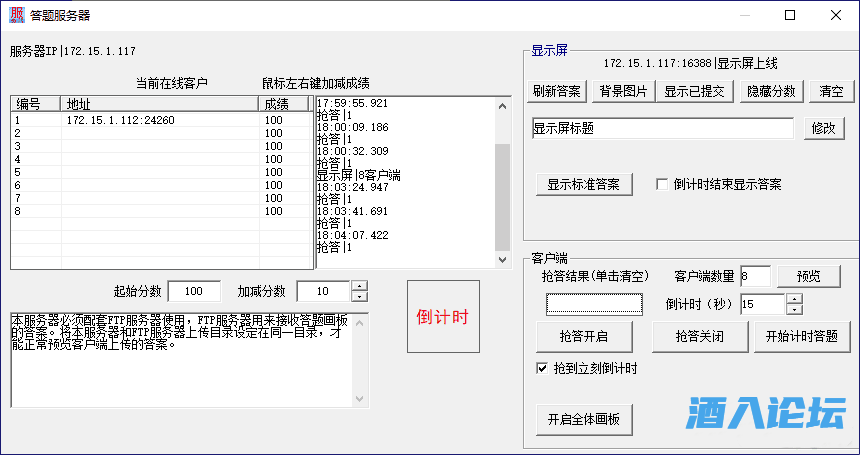Click the 抢答开启 button
860x455 pixels.
(585, 336)
